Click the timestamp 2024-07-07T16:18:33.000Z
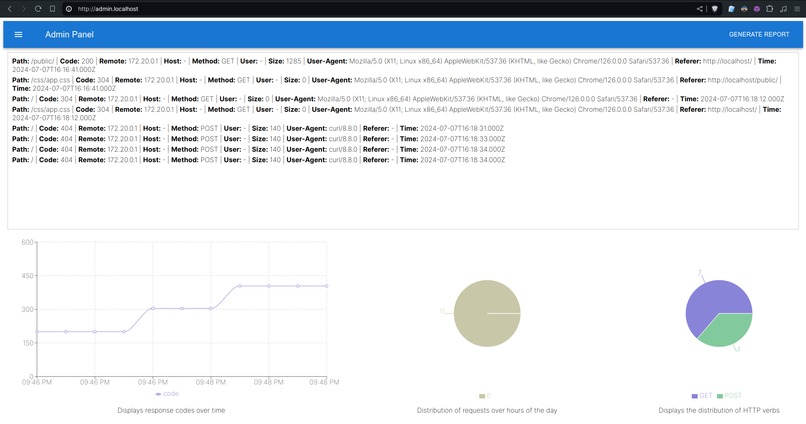Image resolution: width=806 pixels, height=424 pixels. pos(462,139)
